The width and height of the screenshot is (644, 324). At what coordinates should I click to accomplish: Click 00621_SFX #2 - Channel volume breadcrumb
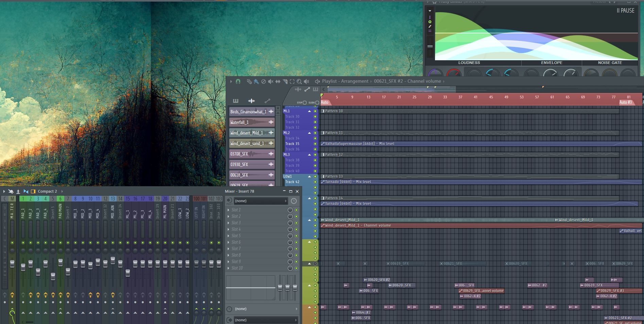tap(407, 81)
